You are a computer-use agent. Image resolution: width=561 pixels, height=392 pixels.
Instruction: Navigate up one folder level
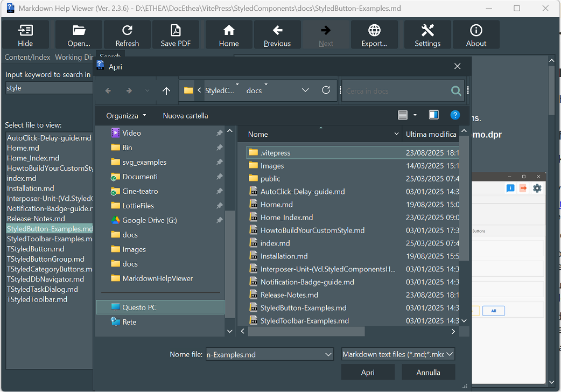(166, 91)
